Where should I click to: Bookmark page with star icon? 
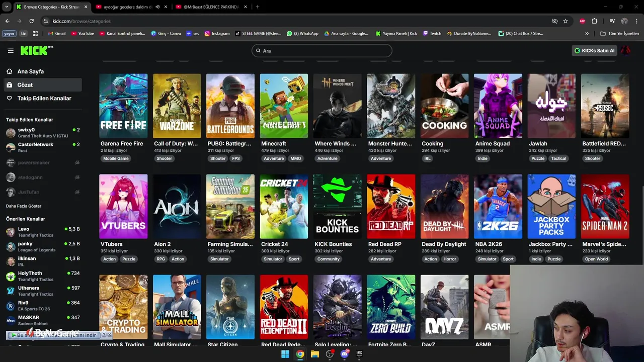coord(566,21)
